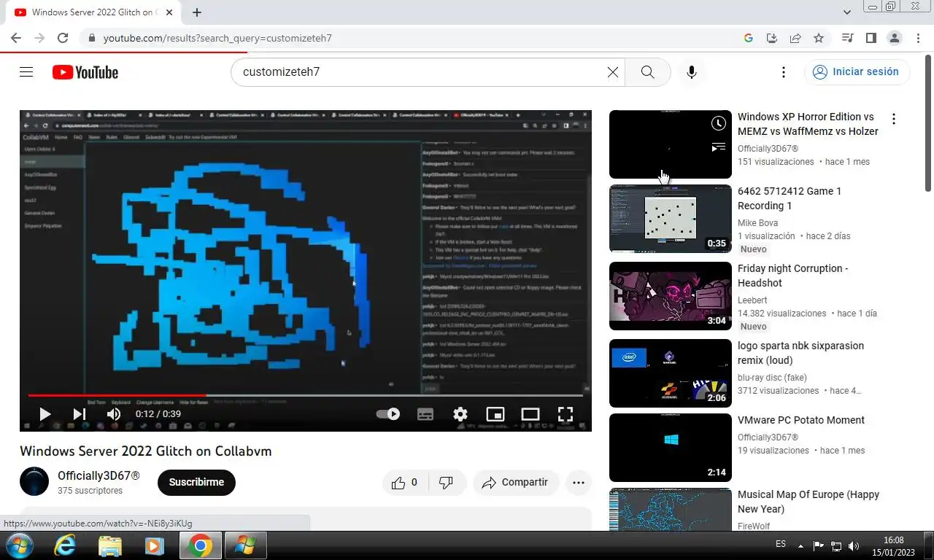
Task: Start voice search with microphone
Action: [x=692, y=72]
